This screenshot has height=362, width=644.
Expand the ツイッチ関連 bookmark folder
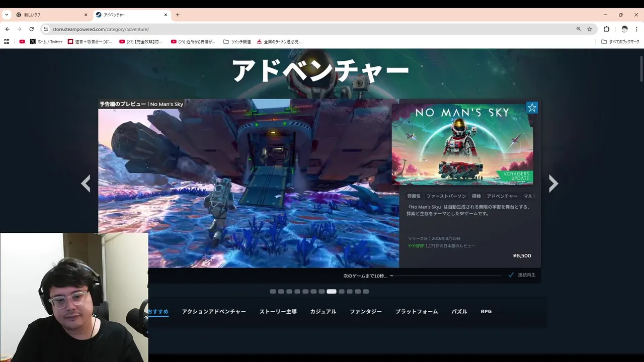[237, 42]
